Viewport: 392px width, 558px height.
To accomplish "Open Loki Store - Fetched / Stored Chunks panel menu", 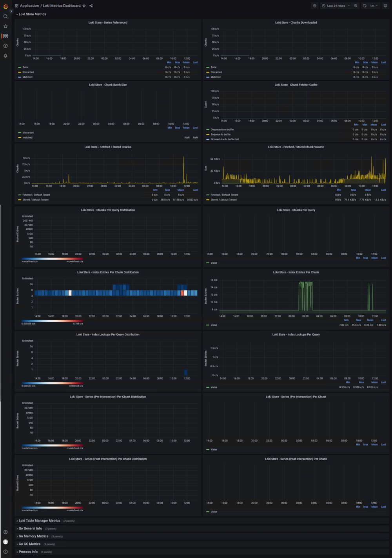I will tap(108, 147).
